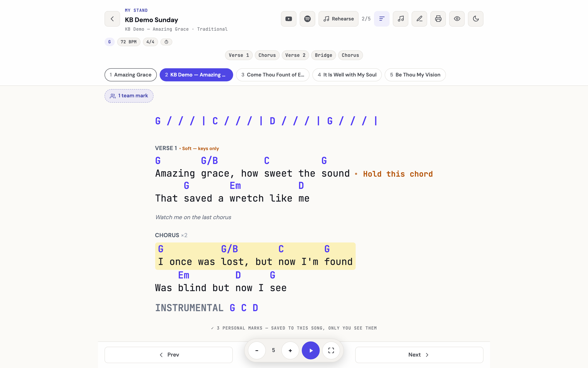Image resolution: width=588 pixels, height=368 pixels.
Task: Open song 1 Amazing Grace
Action: [130, 75]
